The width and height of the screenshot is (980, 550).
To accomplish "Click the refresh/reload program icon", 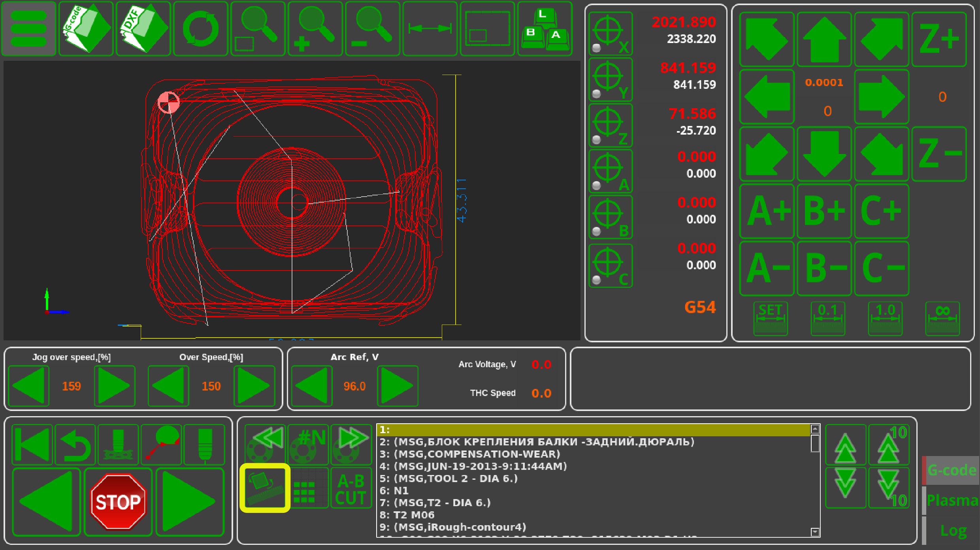I will pos(200,28).
